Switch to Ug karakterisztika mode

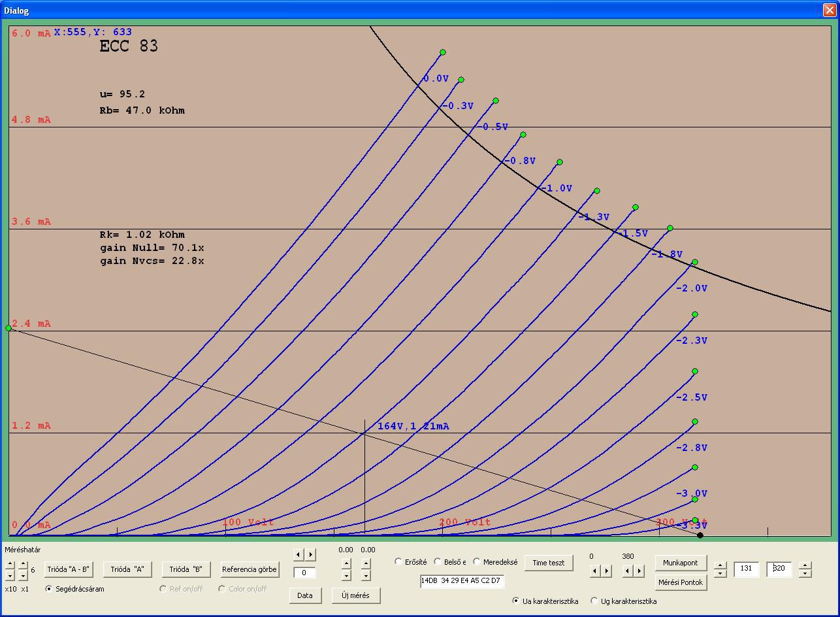click(594, 601)
